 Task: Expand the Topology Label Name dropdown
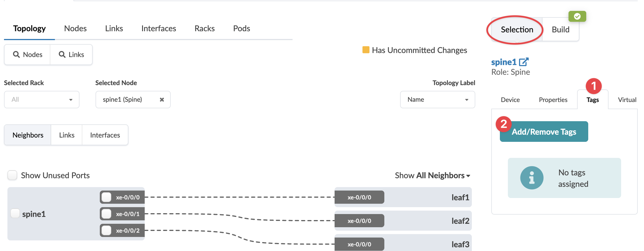point(437,100)
